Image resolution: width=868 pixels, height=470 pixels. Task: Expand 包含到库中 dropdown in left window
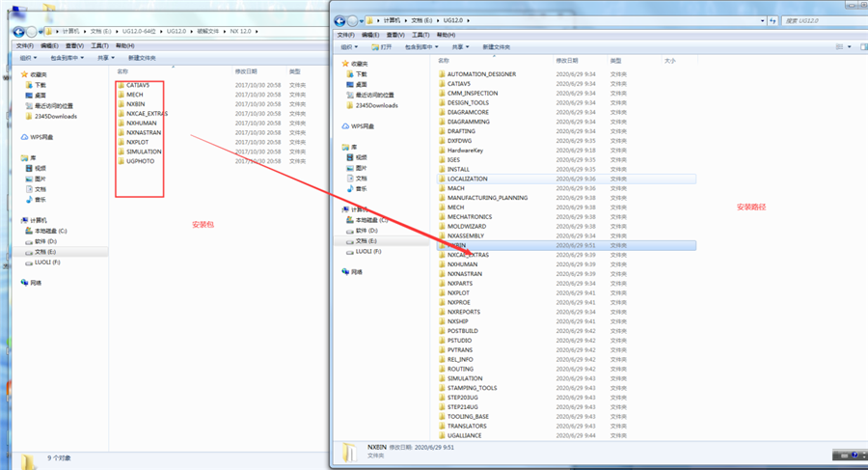67,58
